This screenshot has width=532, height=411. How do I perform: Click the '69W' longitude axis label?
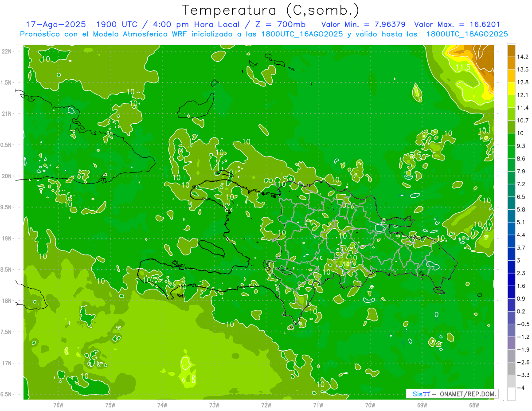pyautogui.click(x=422, y=405)
